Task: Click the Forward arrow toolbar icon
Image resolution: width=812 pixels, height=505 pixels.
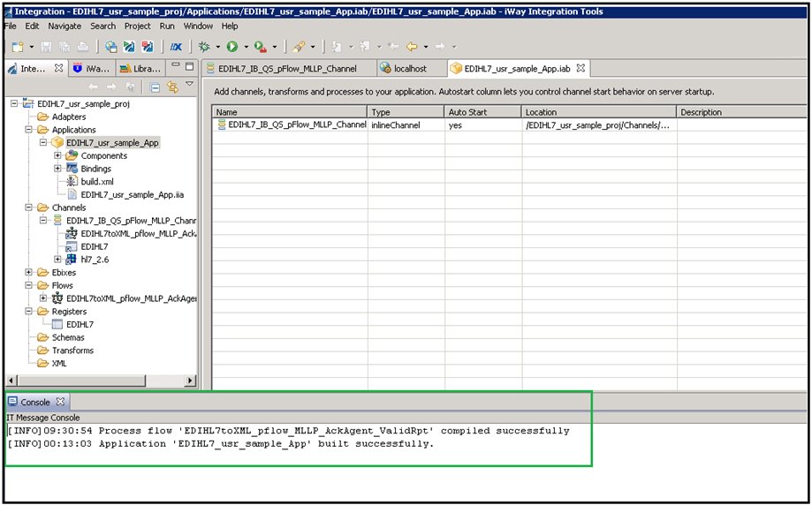Action: pos(440,47)
